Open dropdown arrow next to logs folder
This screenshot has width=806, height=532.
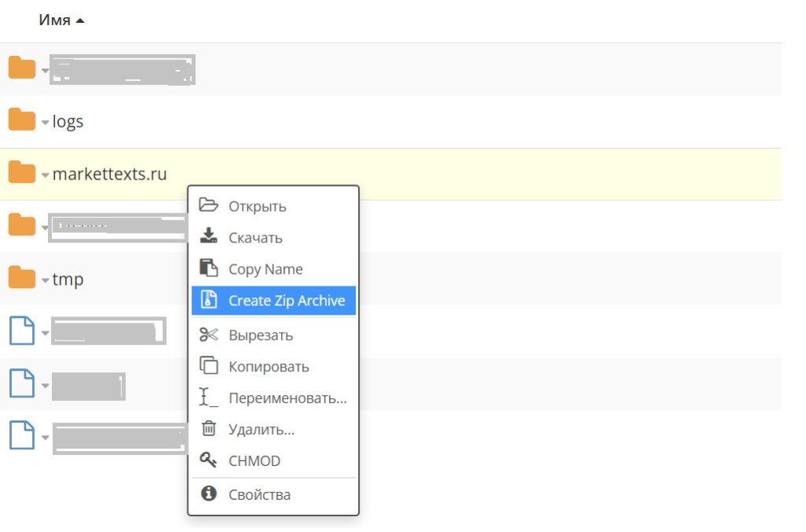click(x=46, y=122)
